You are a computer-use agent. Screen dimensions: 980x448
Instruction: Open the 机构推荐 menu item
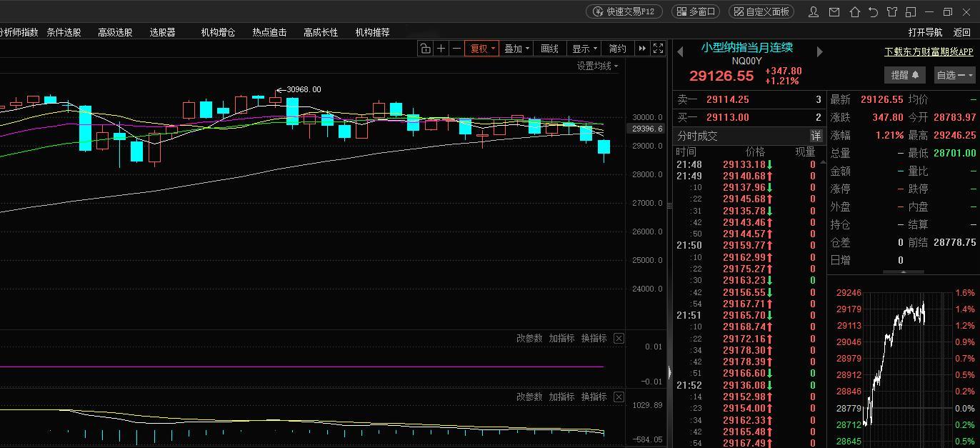coord(372,32)
